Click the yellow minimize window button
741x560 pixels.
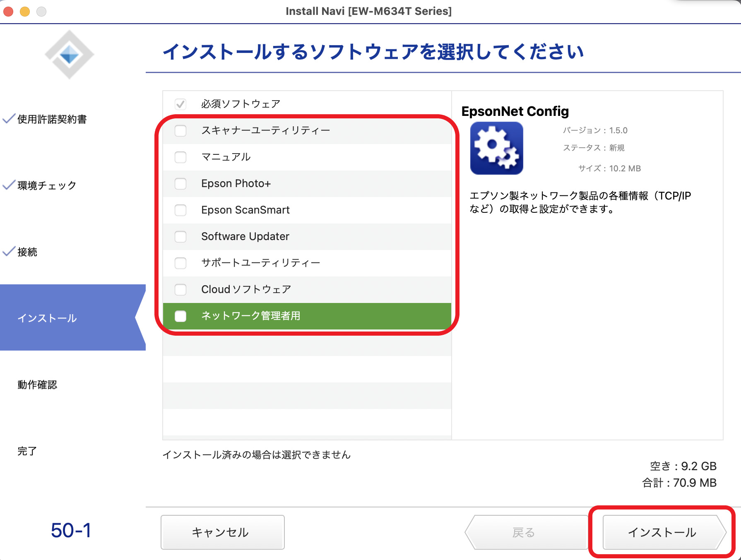[25, 11]
